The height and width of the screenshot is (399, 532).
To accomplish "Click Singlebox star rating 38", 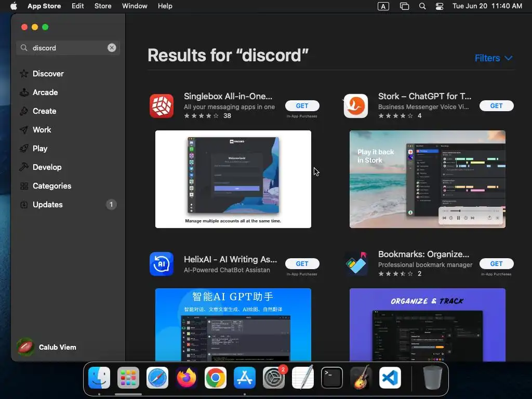I will point(207,116).
